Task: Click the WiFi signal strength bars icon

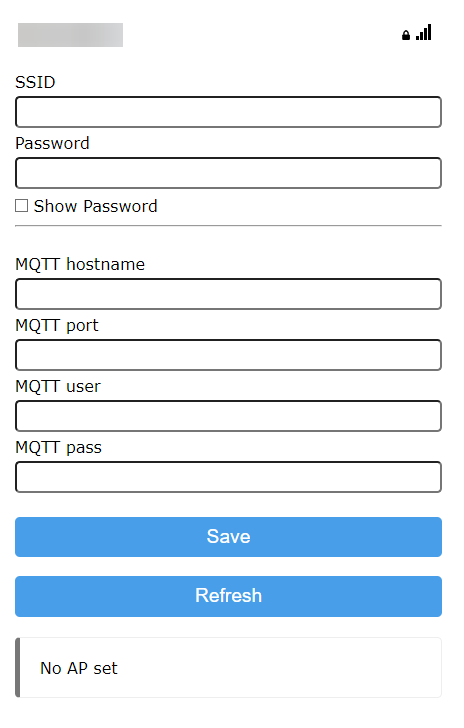Action: (x=423, y=32)
